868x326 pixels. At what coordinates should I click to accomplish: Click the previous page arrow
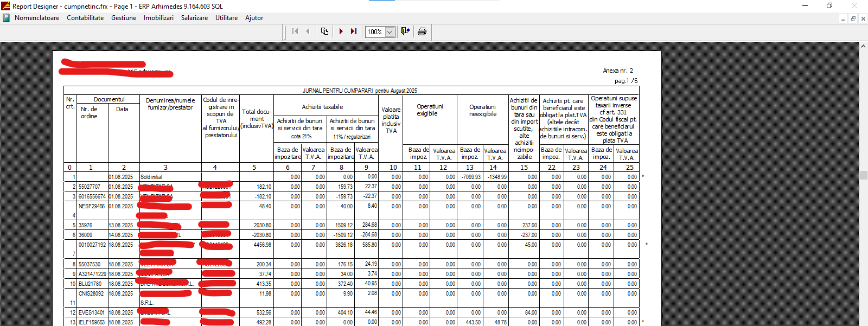(308, 31)
